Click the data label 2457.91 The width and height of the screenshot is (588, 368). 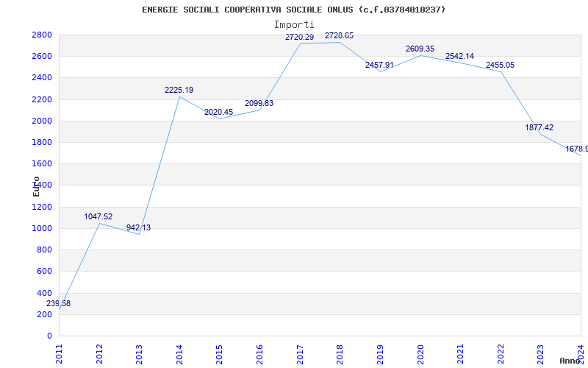click(x=379, y=65)
